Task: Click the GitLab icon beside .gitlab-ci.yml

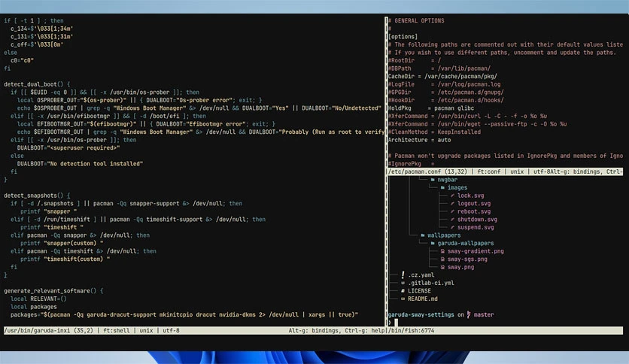Action: coord(403,283)
